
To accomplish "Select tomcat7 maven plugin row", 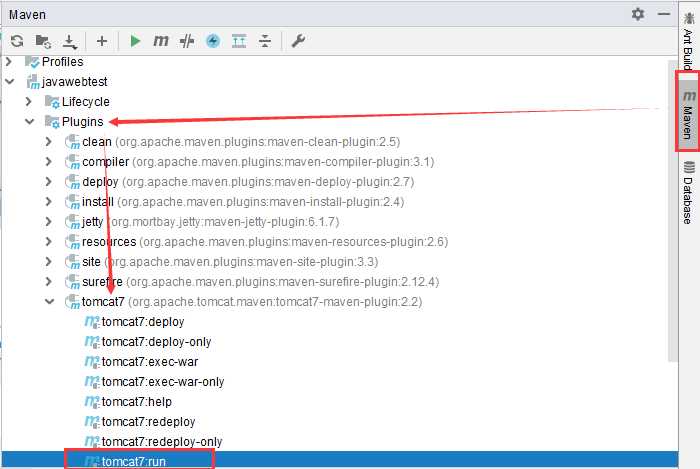I will click(x=252, y=302).
